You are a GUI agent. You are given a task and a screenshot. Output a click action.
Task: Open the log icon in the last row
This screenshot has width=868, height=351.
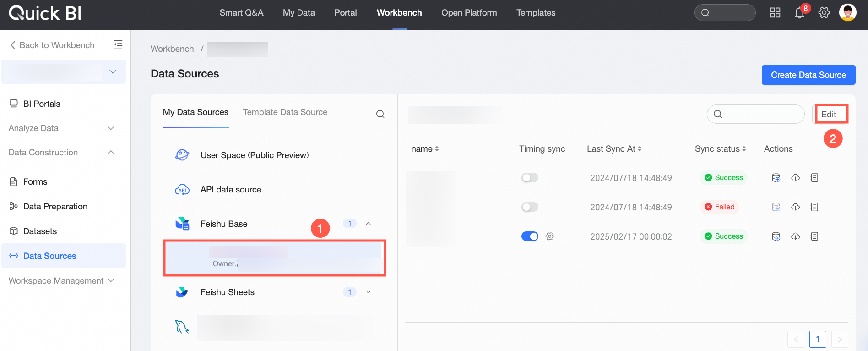pyautogui.click(x=814, y=236)
